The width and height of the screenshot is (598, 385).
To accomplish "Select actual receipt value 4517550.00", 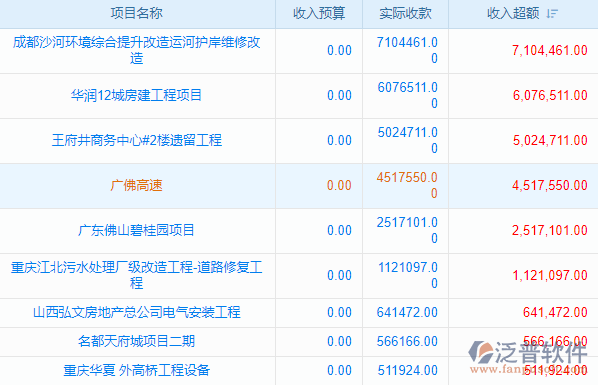I will [x=407, y=185].
